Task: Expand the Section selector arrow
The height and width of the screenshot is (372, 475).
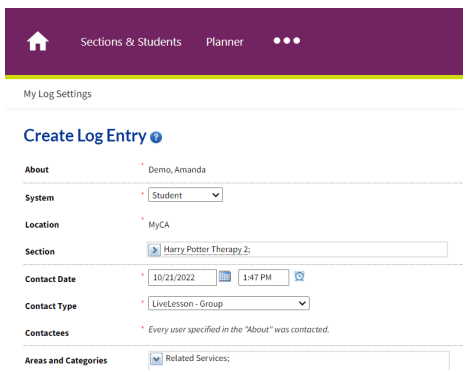Action: pos(154,250)
